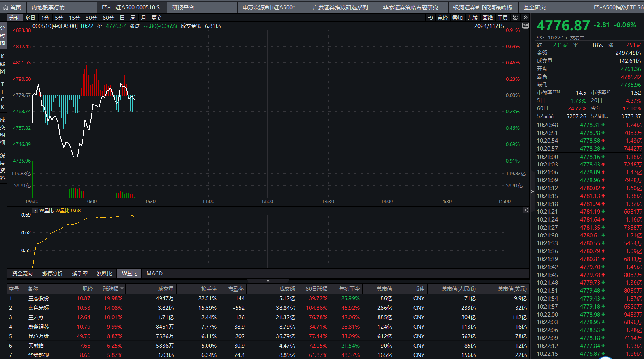Switch to the MACD indicator tab
Viewport: 644px width, 359px height.
(x=154, y=273)
